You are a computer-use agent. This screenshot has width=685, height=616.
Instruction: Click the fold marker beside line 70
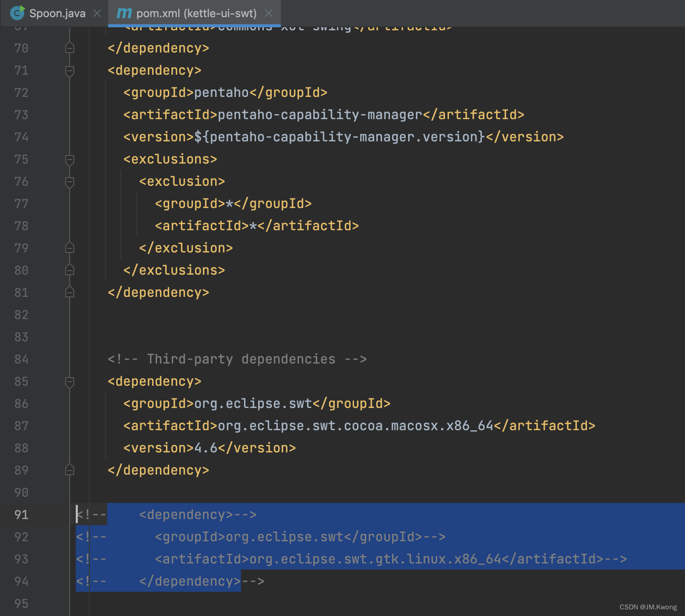pyautogui.click(x=70, y=48)
